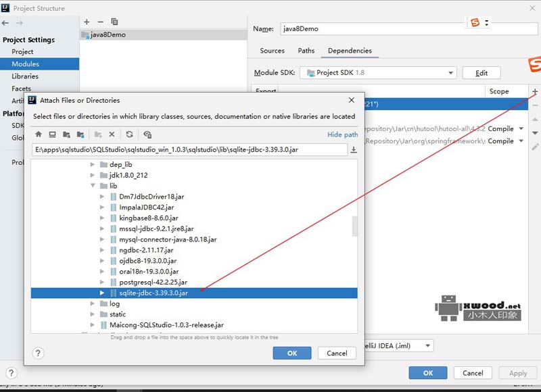The image size is (541, 392).
Task: Open hutool-all Compile scope dropdown
Action: (521, 128)
